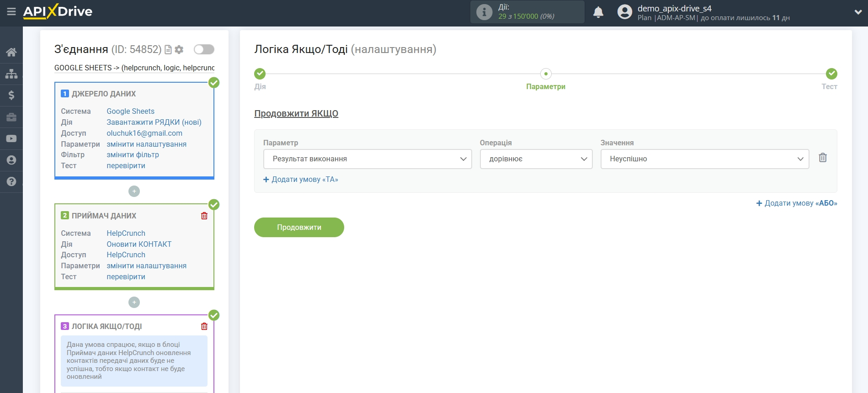Image resolution: width=868 pixels, height=393 pixels.
Task: Open the Параметр dropdown
Action: (367, 159)
